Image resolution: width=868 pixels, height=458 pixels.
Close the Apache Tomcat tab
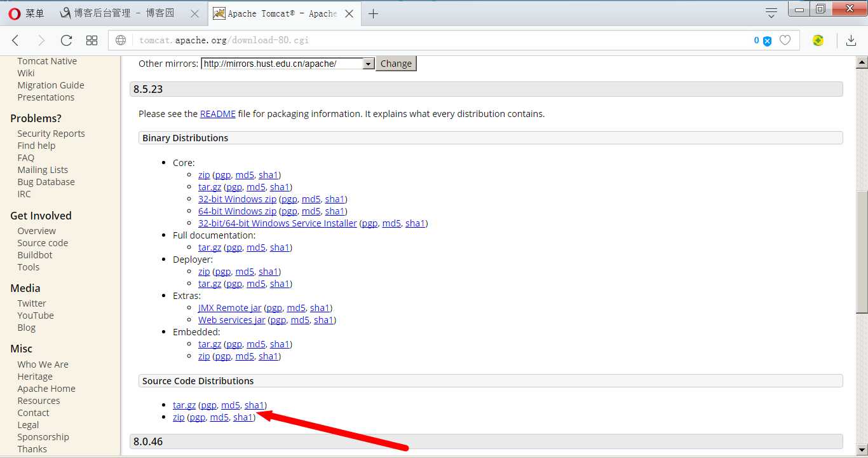click(x=349, y=13)
